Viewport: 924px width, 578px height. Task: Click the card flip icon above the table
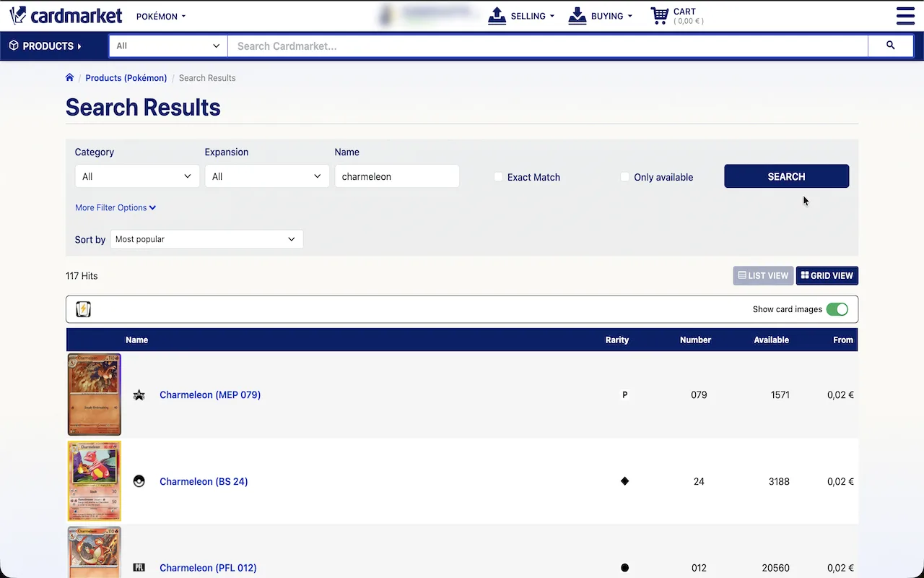(x=84, y=309)
